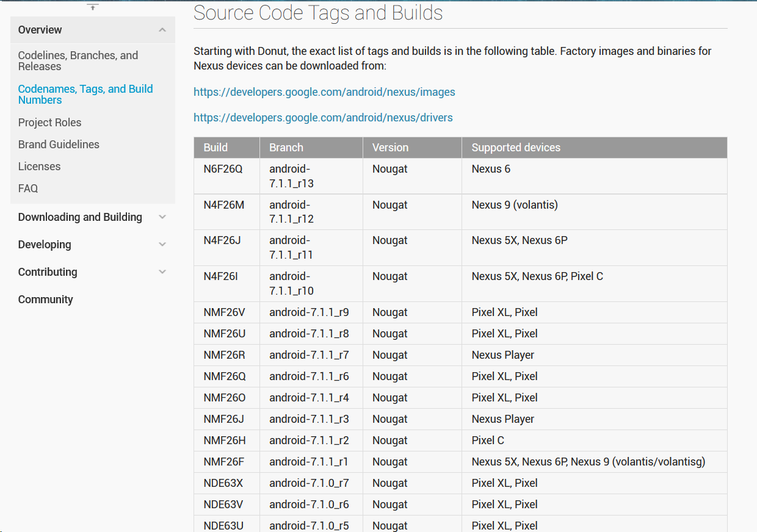Click branch android-7.1.1_r3
The width and height of the screenshot is (757, 532).
click(x=309, y=419)
